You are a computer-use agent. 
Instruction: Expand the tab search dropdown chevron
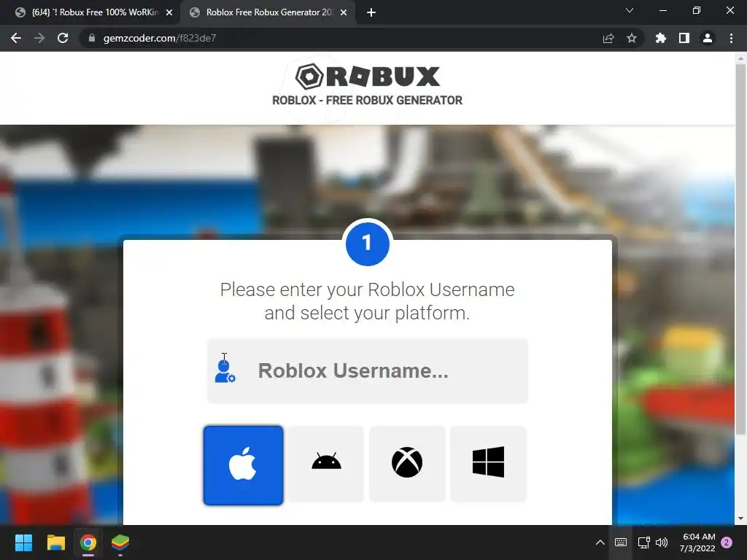630,10
